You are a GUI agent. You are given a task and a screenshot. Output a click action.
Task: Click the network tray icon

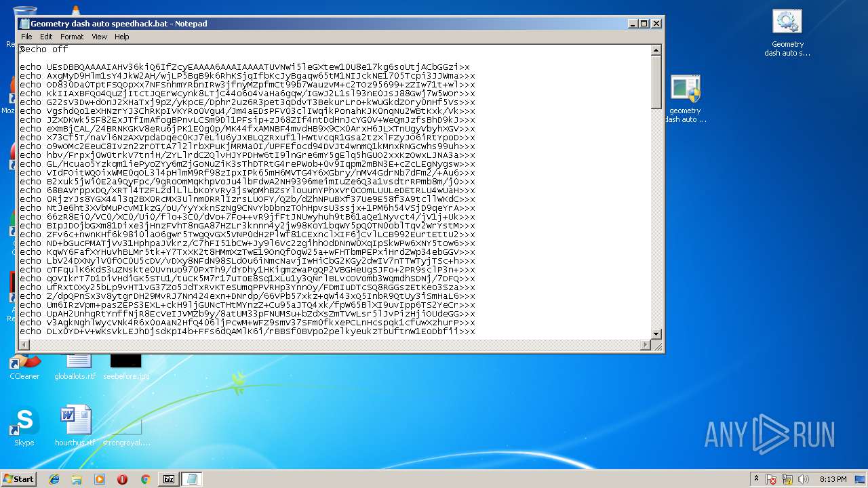[787, 479]
